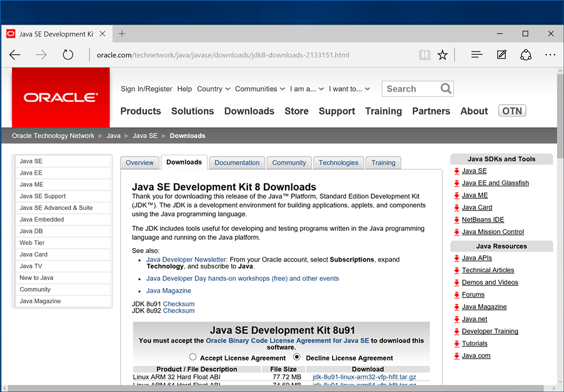The height and width of the screenshot is (392, 564).
Task: Open JDK 8u92 Checksum link
Action: pos(179,311)
